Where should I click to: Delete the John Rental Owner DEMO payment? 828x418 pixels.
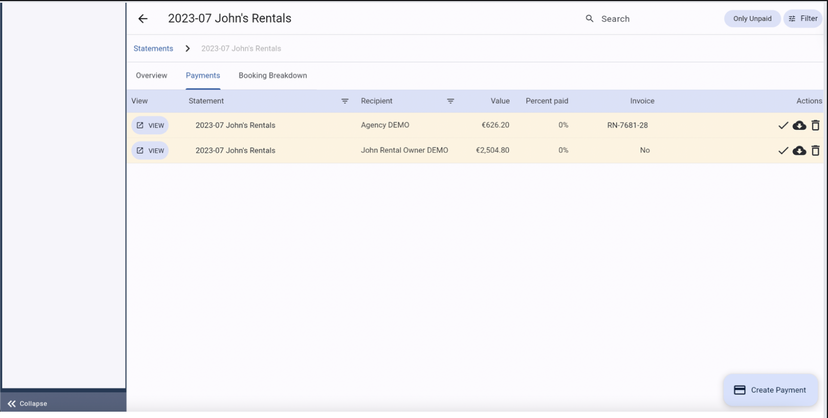click(x=815, y=150)
